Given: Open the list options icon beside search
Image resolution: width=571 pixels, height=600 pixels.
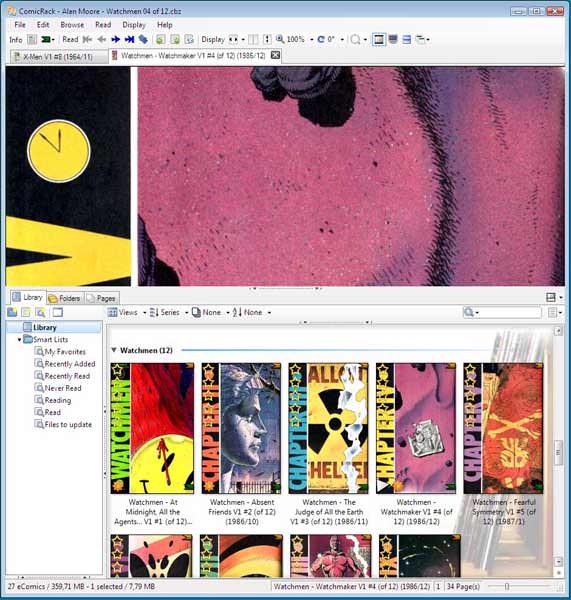Looking at the screenshot, I should [552, 313].
